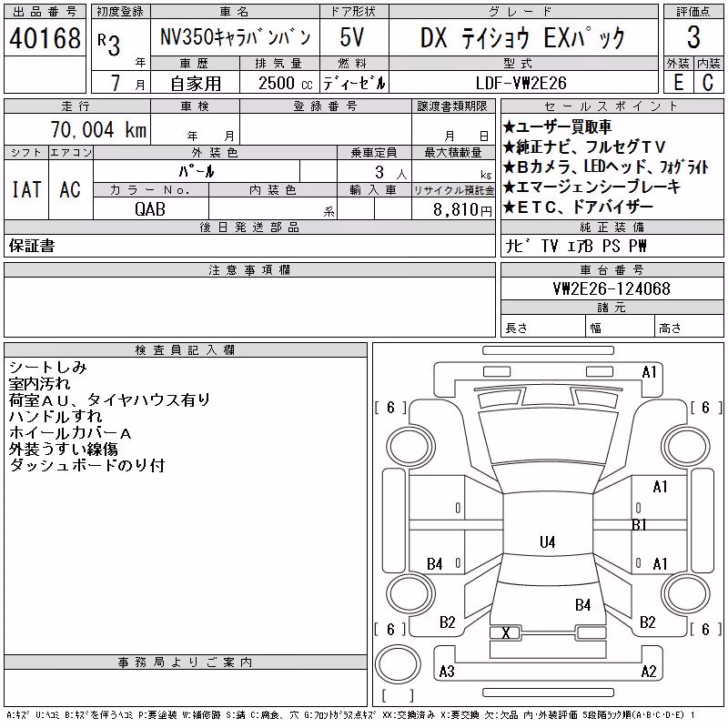Image resolution: width=728 pixels, height=728 pixels.
Task: Select registration month 7
Action: coord(116,83)
